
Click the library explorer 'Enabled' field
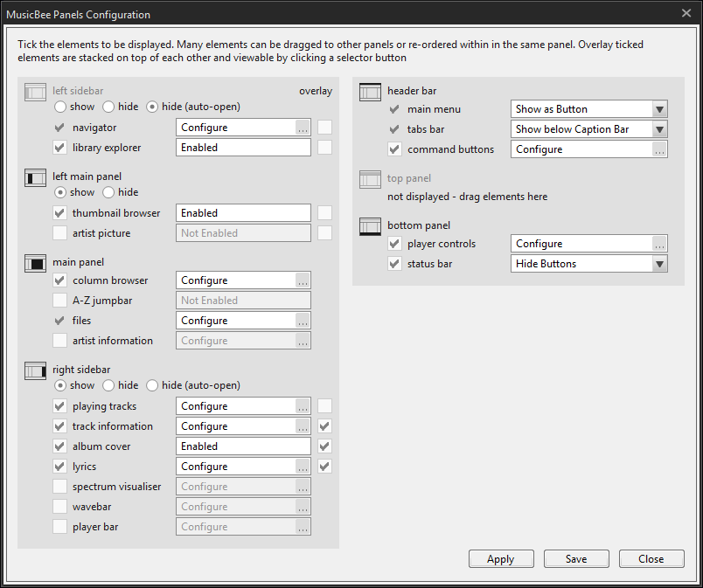[243, 148]
